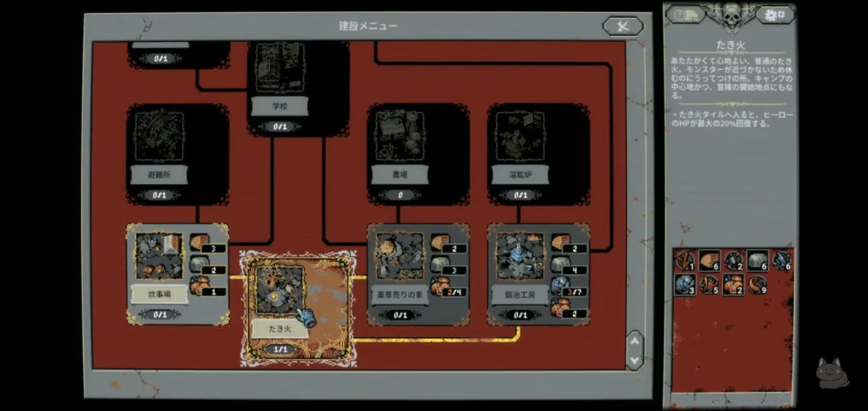This screenshot has height=411, width=868.
Task: Select the たき火 campfire image
Action: pyautogui.click(x=281, y=290)
